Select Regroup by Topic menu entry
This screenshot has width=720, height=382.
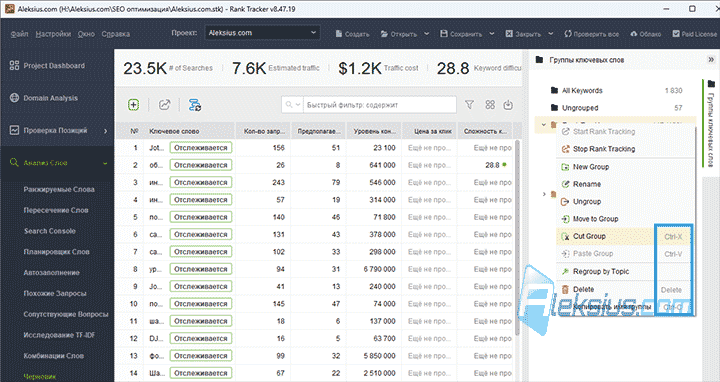click(x=601, y=271)
